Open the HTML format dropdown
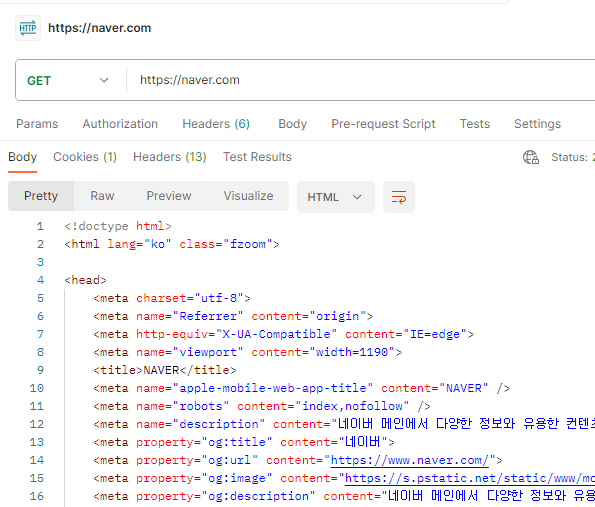 coord(336,197)
